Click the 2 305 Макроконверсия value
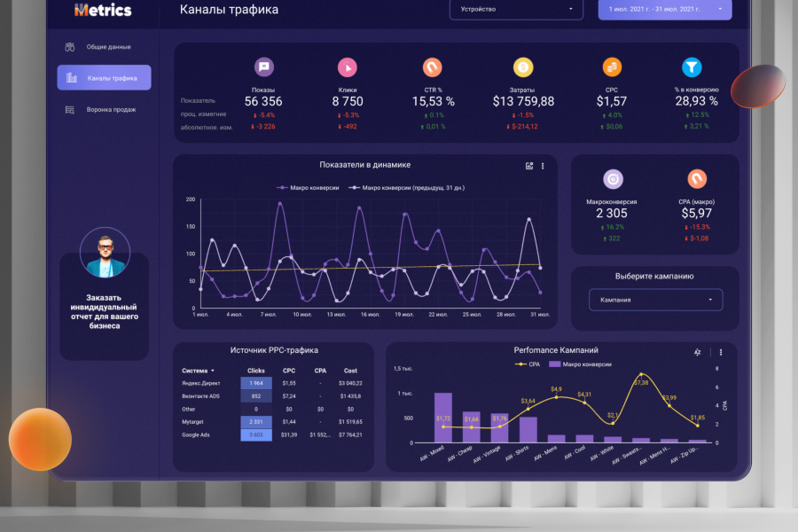This screenshot has width=798, height=532. pyautogui.click(x=612, y=213)
